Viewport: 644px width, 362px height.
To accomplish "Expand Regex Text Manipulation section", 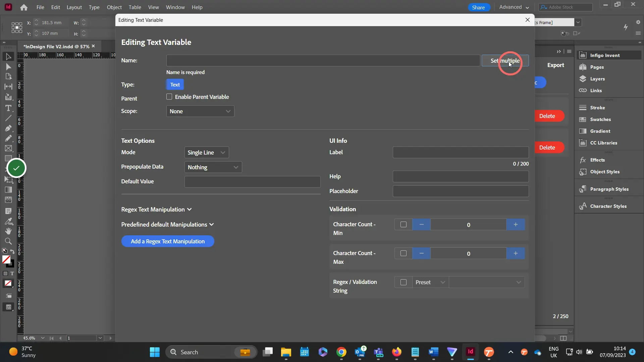I will click(157, 209).
